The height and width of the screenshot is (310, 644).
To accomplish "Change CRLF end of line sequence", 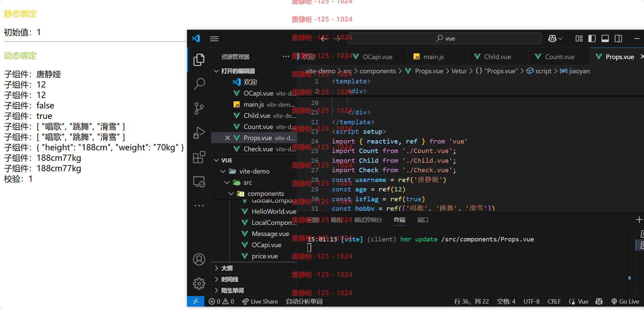I will tap(554, 301).
